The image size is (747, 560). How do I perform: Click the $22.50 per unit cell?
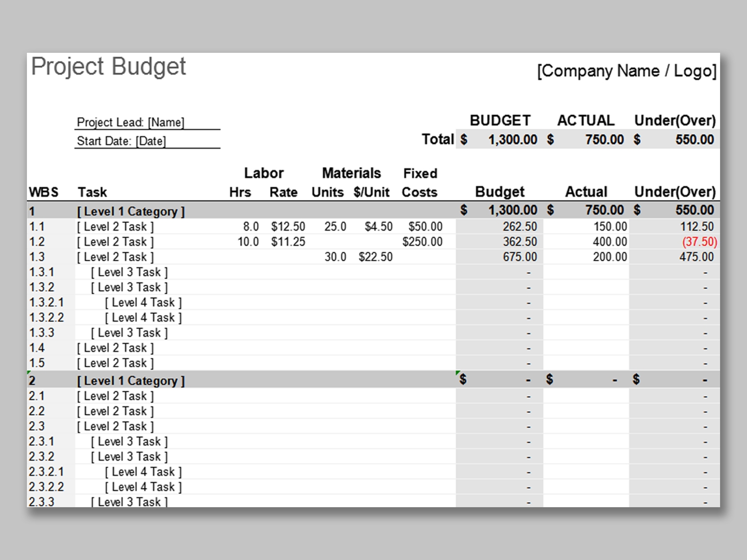click(375, 257)
